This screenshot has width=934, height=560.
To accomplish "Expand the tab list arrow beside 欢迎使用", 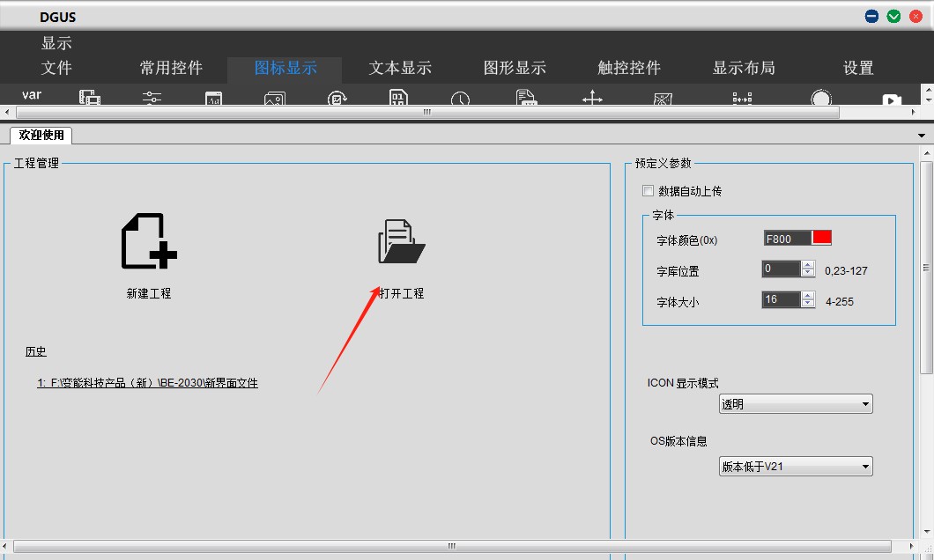I will coord(922,136).
